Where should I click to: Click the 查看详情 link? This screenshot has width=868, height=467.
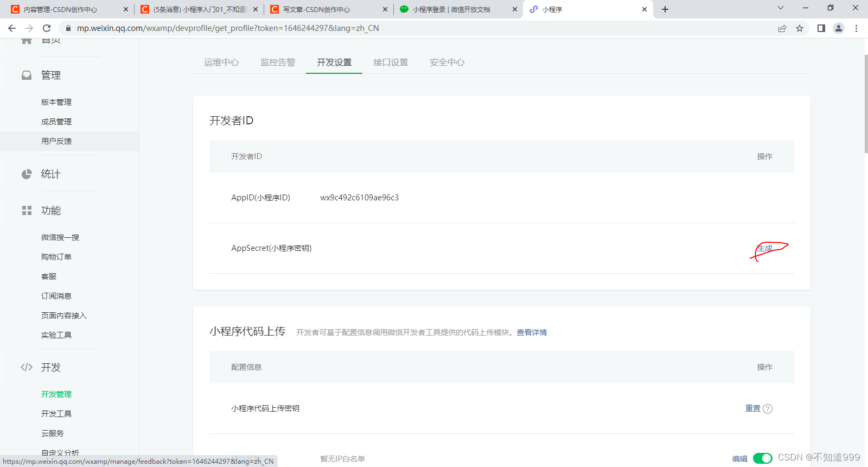click(532, 332)
